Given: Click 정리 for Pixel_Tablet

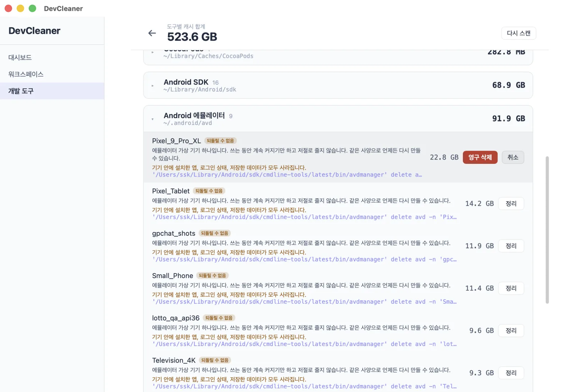Looking at the screenshot, I should coord(511,204).
